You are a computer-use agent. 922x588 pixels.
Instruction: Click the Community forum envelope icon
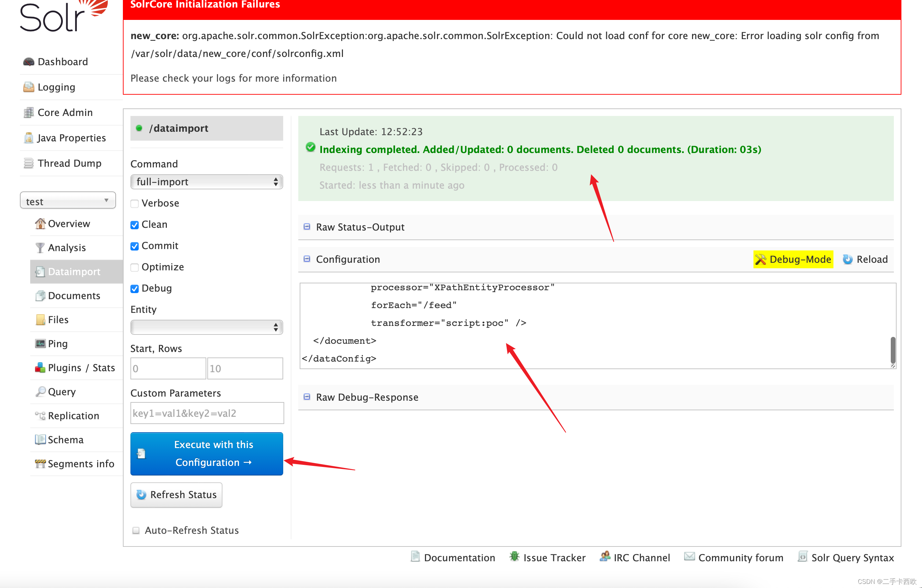[689, 557]
